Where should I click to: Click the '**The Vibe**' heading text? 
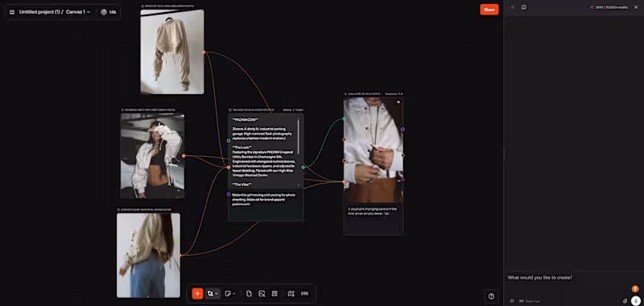click(x=242, y=184)
